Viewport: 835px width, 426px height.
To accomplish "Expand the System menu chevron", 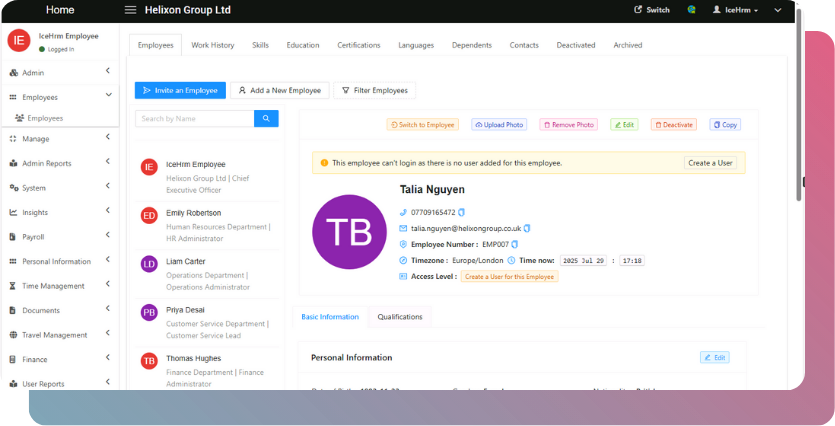I will [x=108, y=186].
